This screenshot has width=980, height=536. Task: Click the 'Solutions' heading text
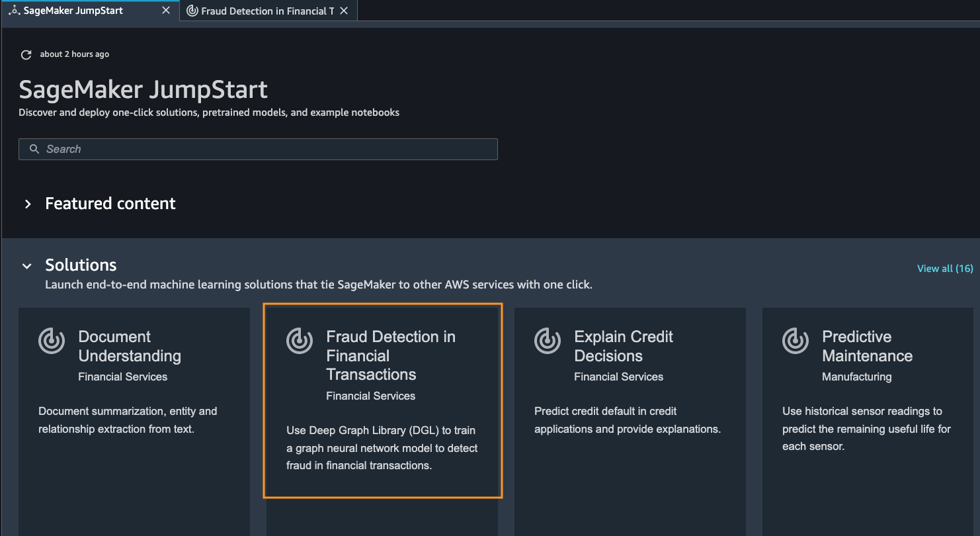point(81,265)
